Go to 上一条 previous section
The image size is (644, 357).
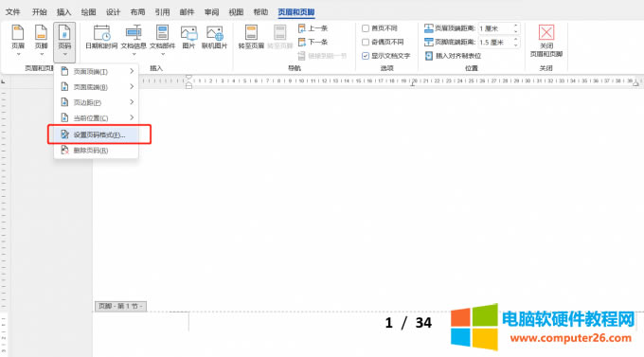coord(313,28)
